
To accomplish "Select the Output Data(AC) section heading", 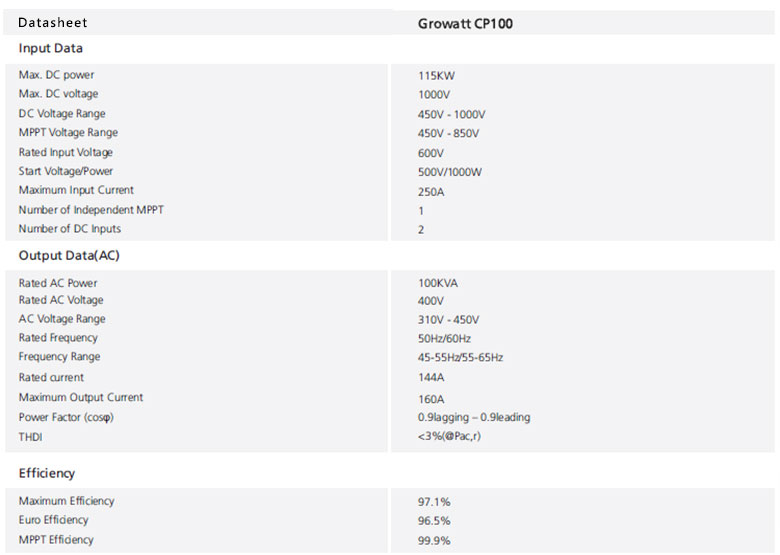I will [69, 255].
